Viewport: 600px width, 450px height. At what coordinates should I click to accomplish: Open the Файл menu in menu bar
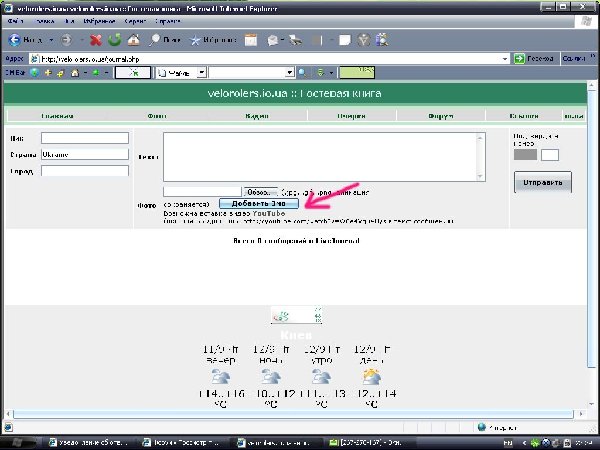point(15,20)
